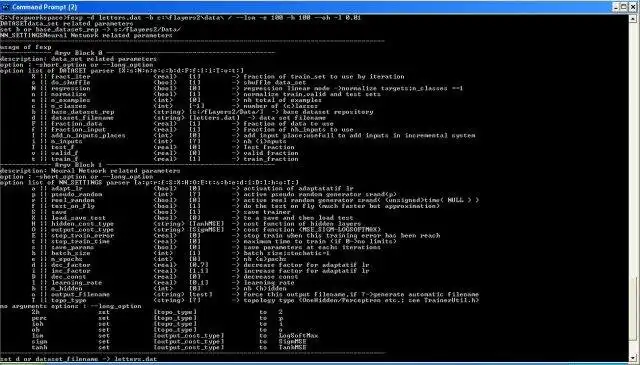Click the 'do_shuffle' option name
The image size is (640, 365).
pyautogui.click(x=71, y=82)
